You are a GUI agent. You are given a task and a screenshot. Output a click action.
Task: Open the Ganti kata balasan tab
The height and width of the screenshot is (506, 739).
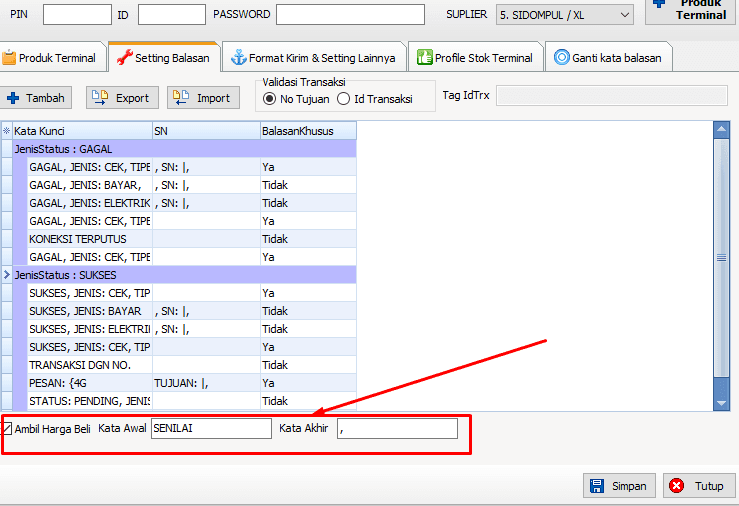pyautogui.click(x=607, y=58)
